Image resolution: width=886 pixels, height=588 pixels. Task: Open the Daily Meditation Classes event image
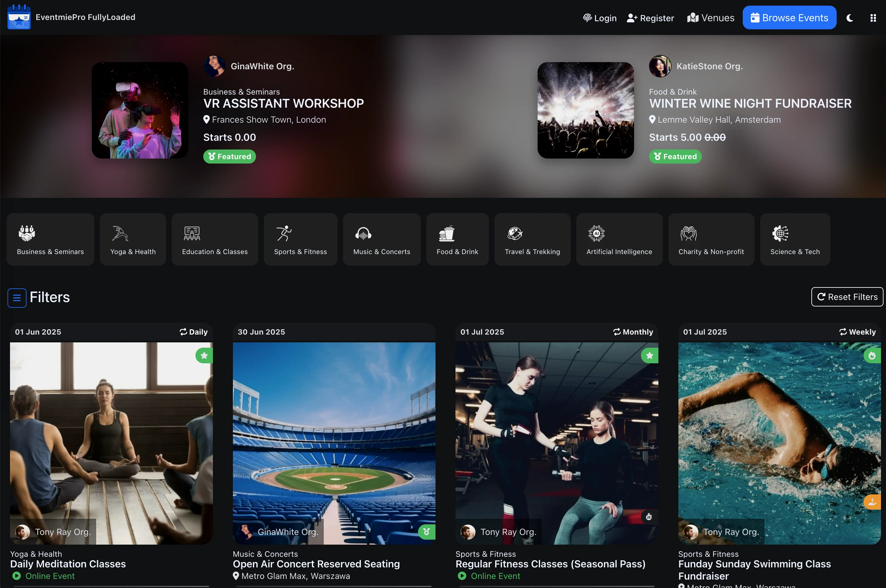(111, 443)
